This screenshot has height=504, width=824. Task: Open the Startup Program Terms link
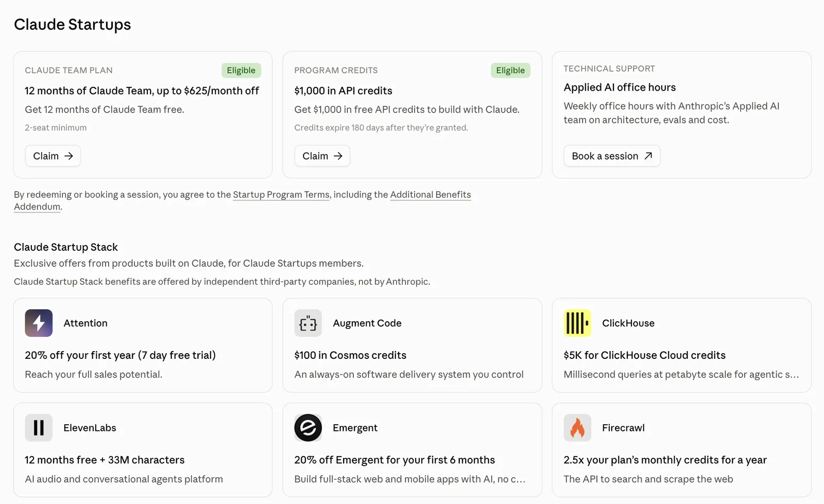click(281, 195)
